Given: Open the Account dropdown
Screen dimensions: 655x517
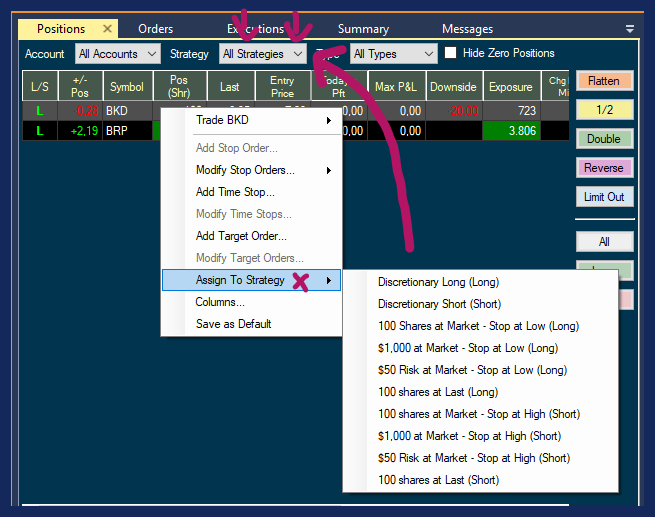Looking at the screenshot, I should (118, 54).
